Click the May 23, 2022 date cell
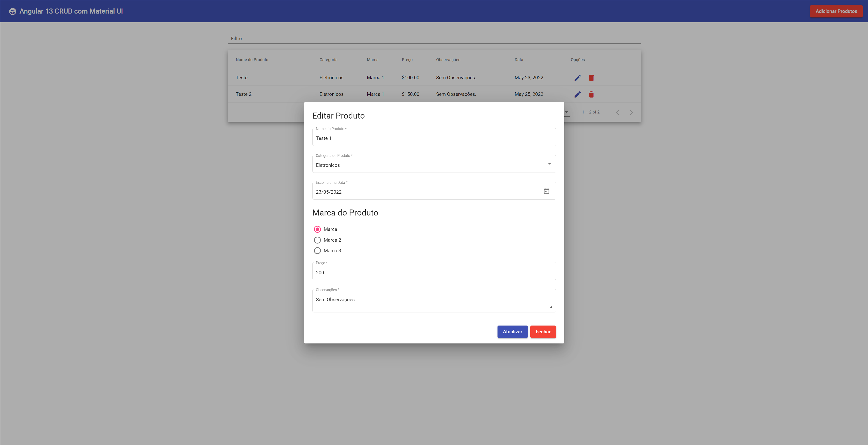868x445 pixels. 529,78
